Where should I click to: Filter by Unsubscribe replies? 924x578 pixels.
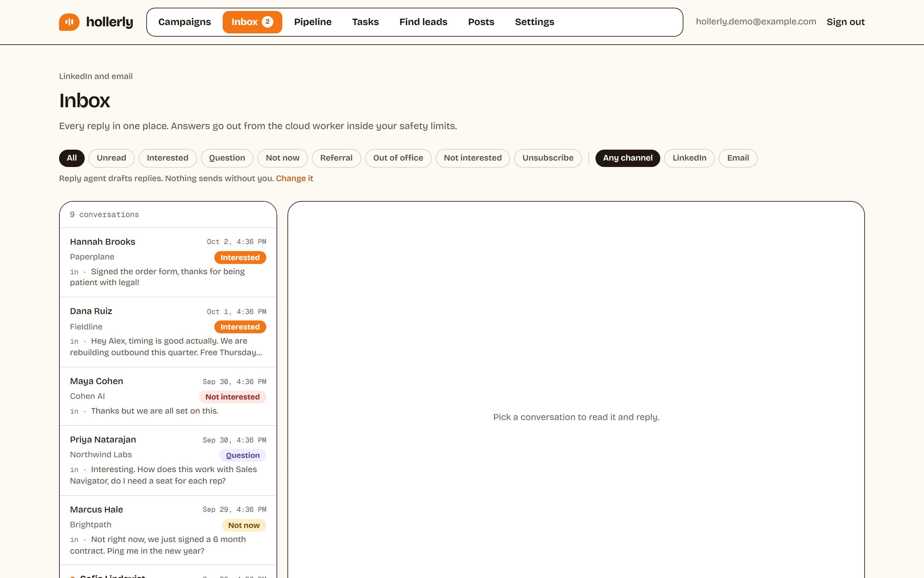point(548,158)
